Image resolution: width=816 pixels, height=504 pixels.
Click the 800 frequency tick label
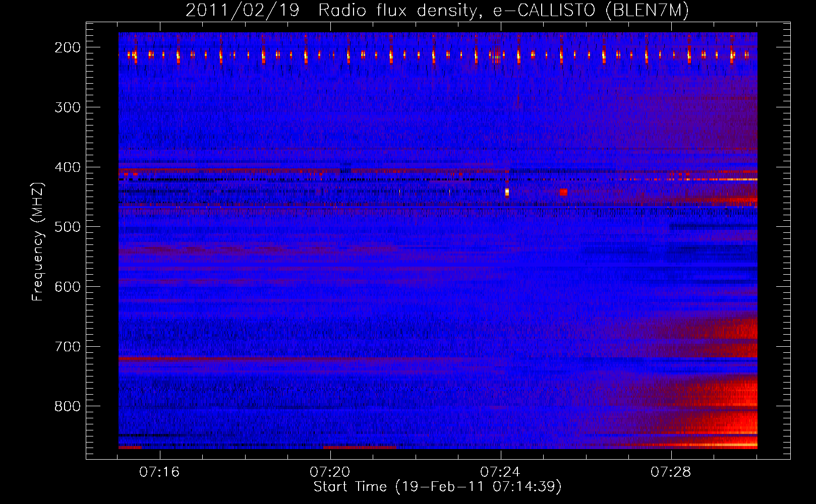point(67,406)
